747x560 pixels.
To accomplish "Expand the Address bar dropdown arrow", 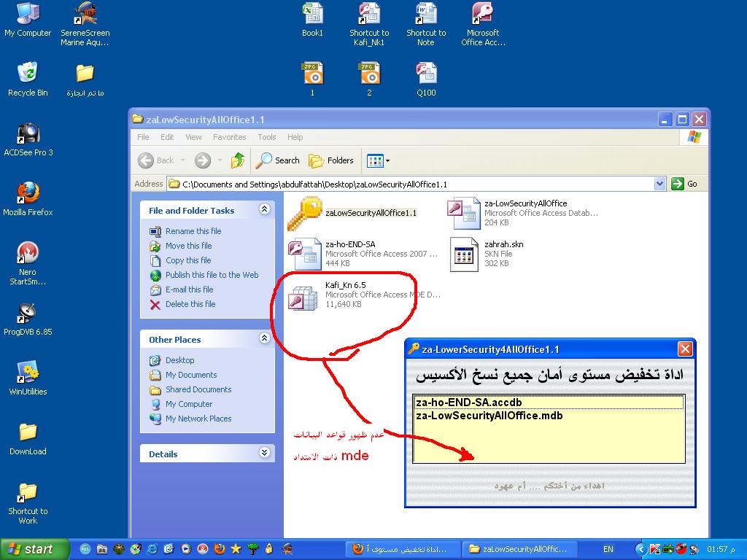I will tap(659, 184).
